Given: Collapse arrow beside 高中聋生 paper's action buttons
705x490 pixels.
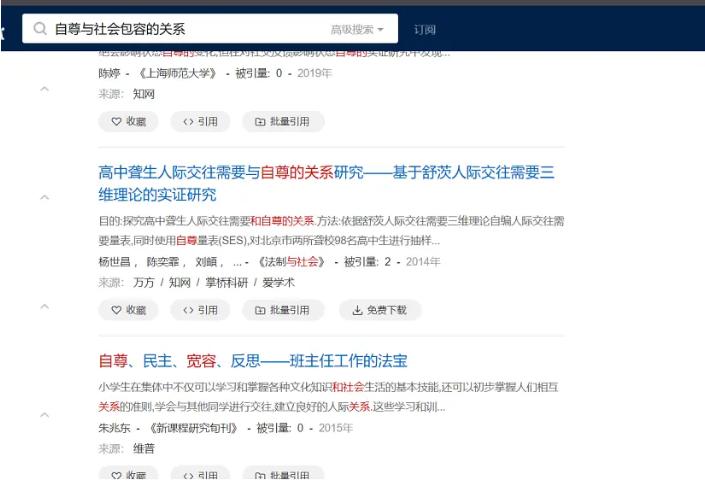Looking at the screenshot, I should (x=45, y=307).
